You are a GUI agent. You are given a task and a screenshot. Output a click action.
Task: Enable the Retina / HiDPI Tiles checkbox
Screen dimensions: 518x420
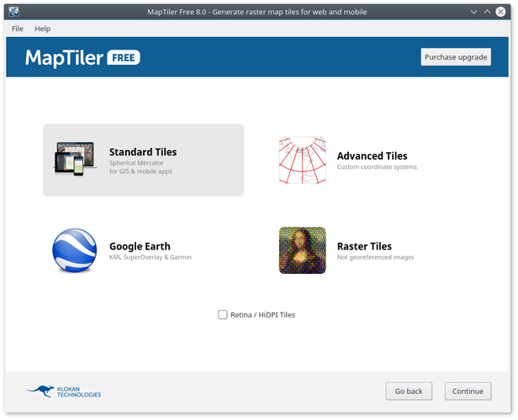(223, 315)
